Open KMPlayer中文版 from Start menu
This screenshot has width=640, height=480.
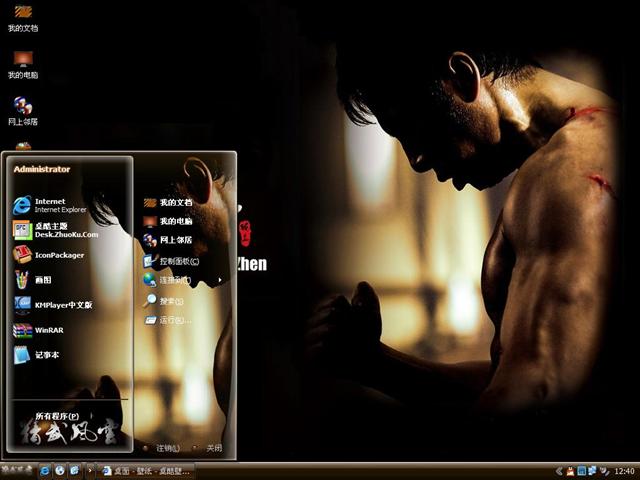click(53, 305)
